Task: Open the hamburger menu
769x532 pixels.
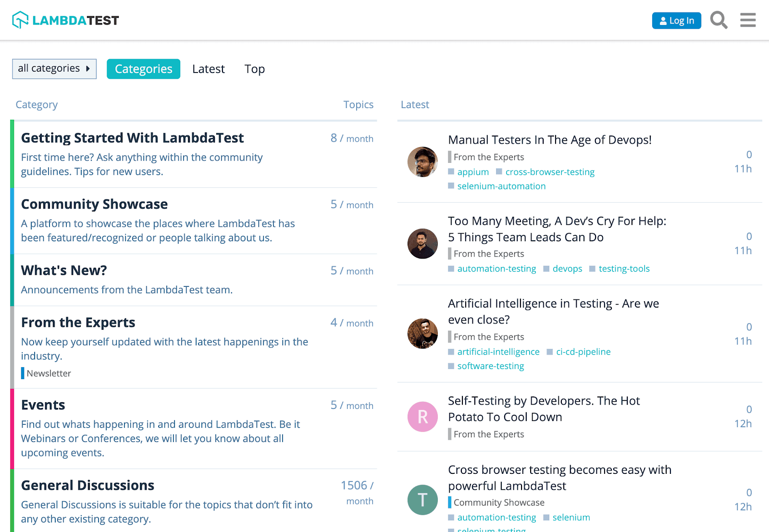Action: click(x=748, y=20)
